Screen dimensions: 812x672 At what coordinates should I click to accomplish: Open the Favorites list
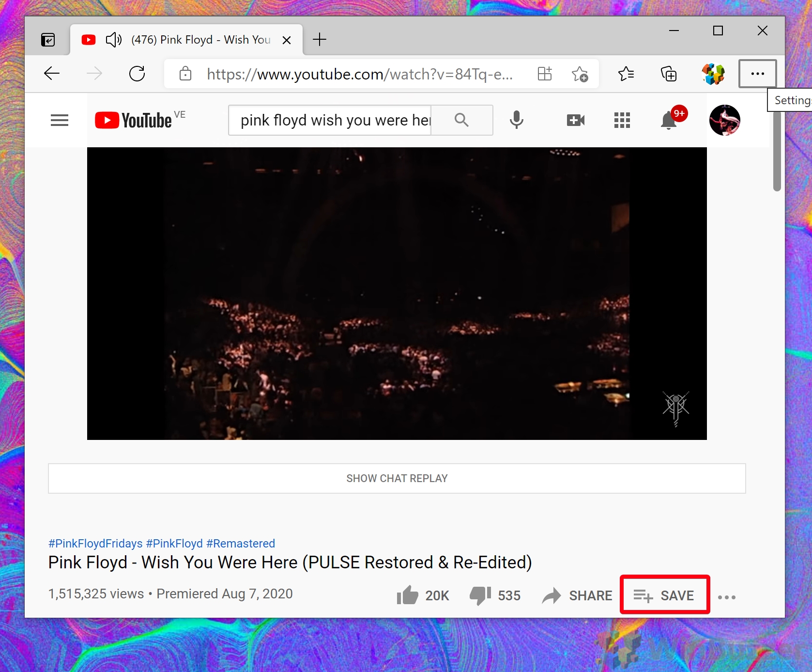pos(626,74)
